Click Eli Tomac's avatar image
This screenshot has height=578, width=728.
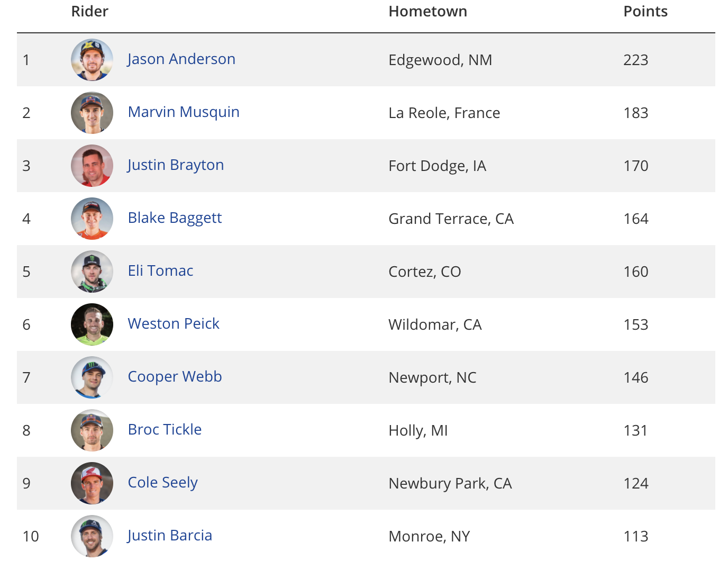(x=92, y=272)
